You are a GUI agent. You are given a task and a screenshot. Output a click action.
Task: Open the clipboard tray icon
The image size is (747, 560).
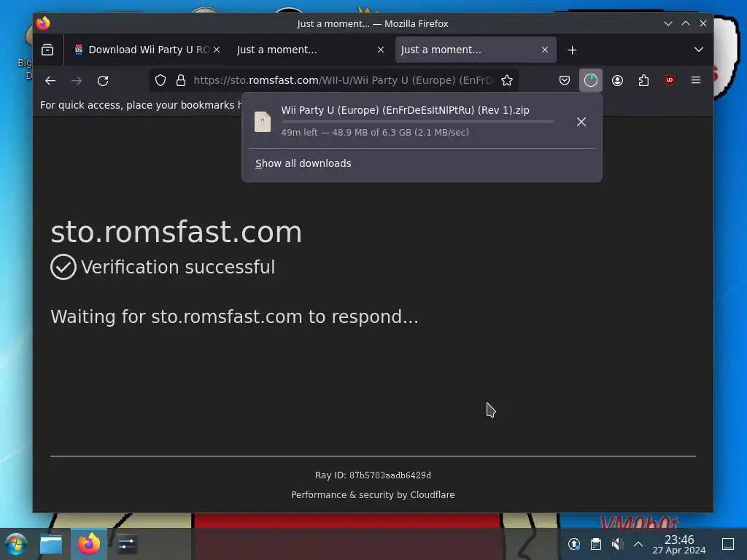(596, 544)
